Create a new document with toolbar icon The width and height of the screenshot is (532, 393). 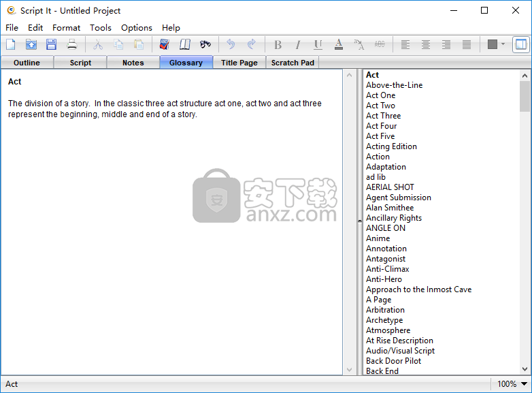pos(11,44)
